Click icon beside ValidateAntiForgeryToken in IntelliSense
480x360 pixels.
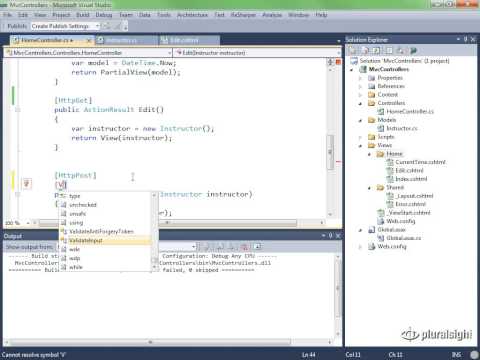64,231
